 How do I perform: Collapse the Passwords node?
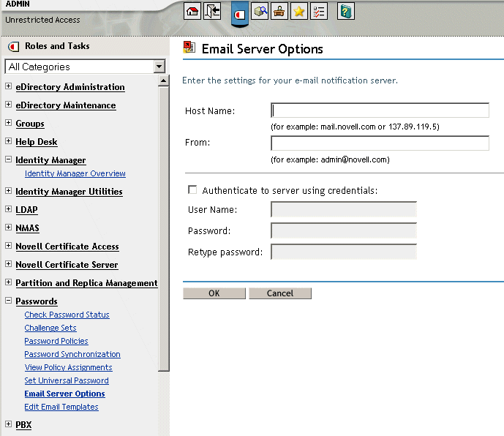(8, 301)
